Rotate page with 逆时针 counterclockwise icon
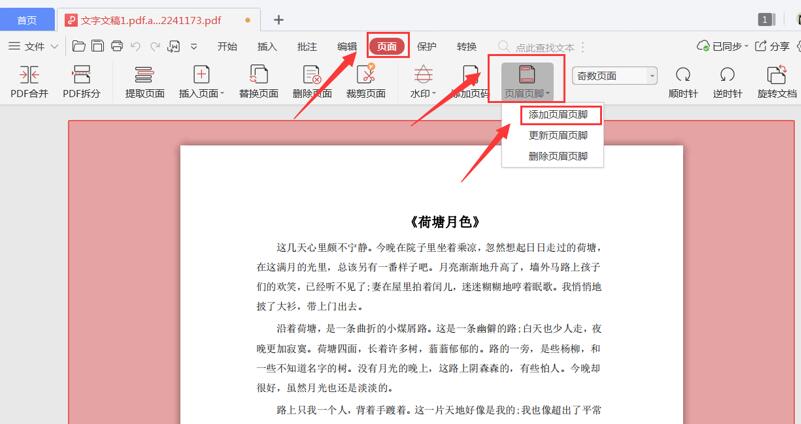This screenshot has height=424, width=801. coord(727,75)
